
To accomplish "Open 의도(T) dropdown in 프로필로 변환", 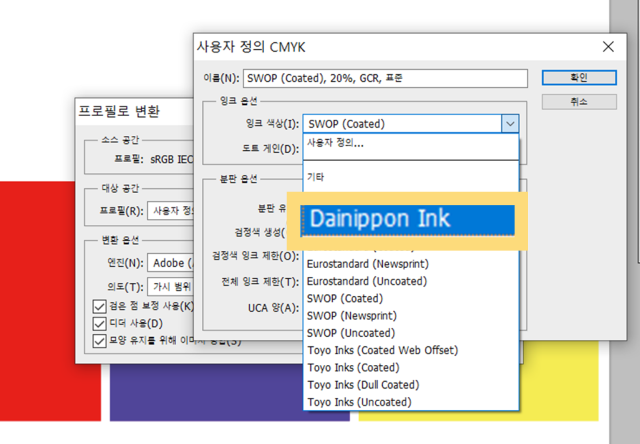I will point(171,287).
